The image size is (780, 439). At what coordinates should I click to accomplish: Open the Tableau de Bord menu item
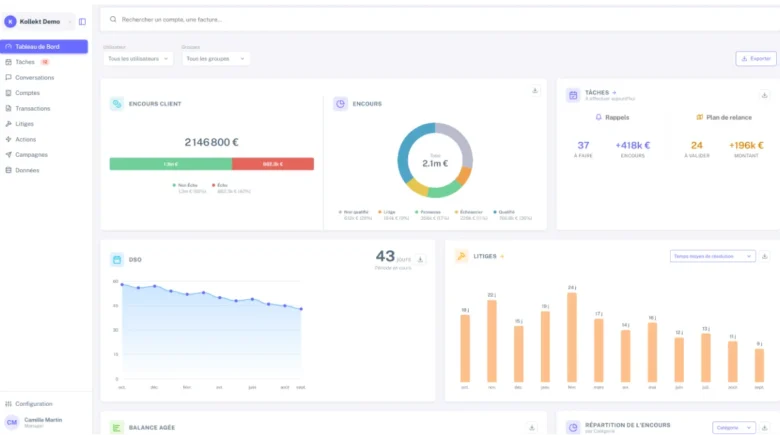[x=44, y=47]
